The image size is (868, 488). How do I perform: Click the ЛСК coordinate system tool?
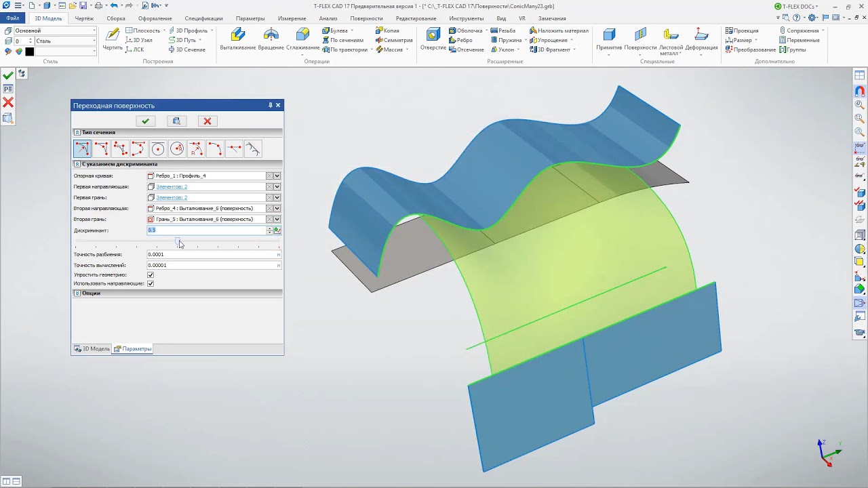click(x=134, y=49)
